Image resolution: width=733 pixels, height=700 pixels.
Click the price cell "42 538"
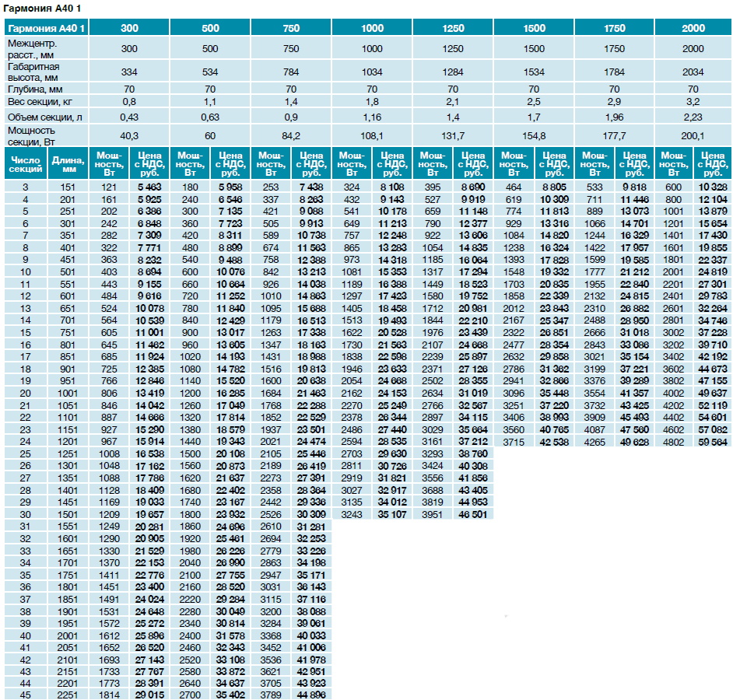pos(554,442)
